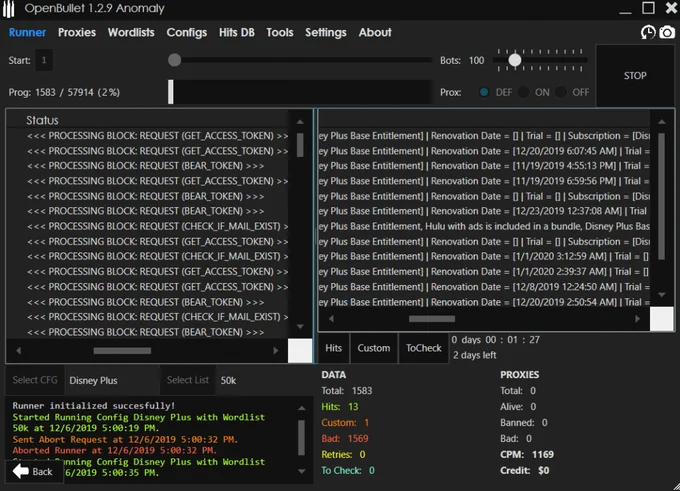Click the Status list left scroll arrow
This screenshot has width=680, height=491.
(18, 350)
